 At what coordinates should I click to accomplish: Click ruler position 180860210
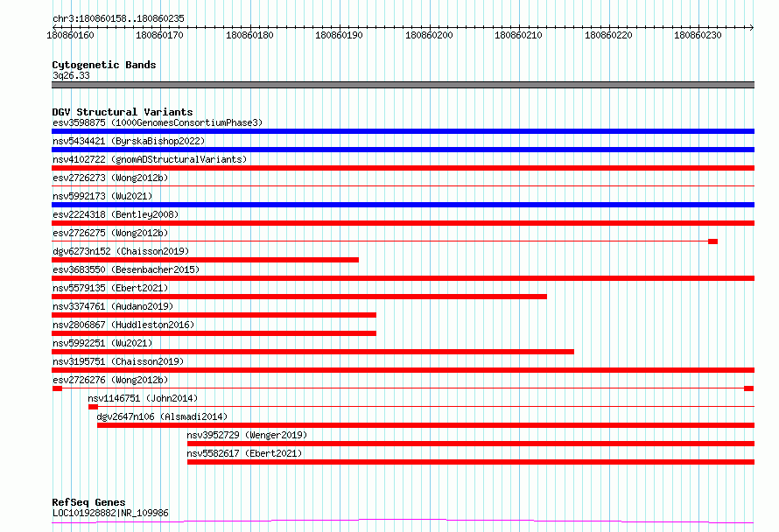click(518, 35)
